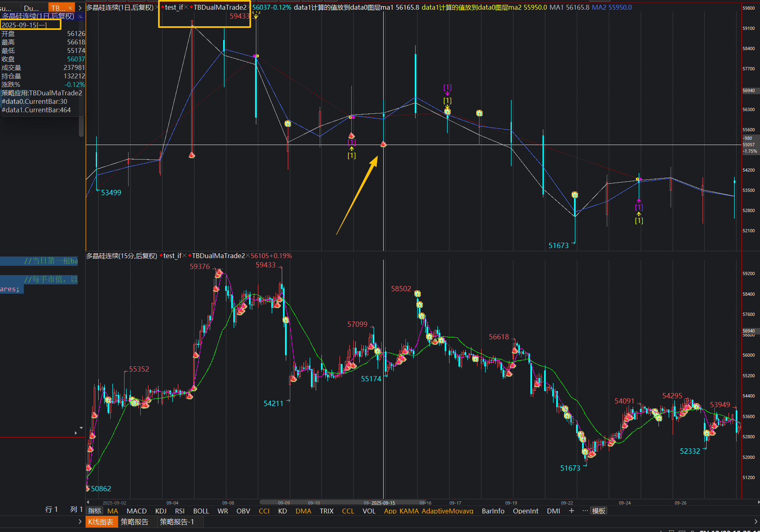This screenshot has height=532, width=760.
Task: Remove test_if strategy from daily chart
Action: pos(186,7)
